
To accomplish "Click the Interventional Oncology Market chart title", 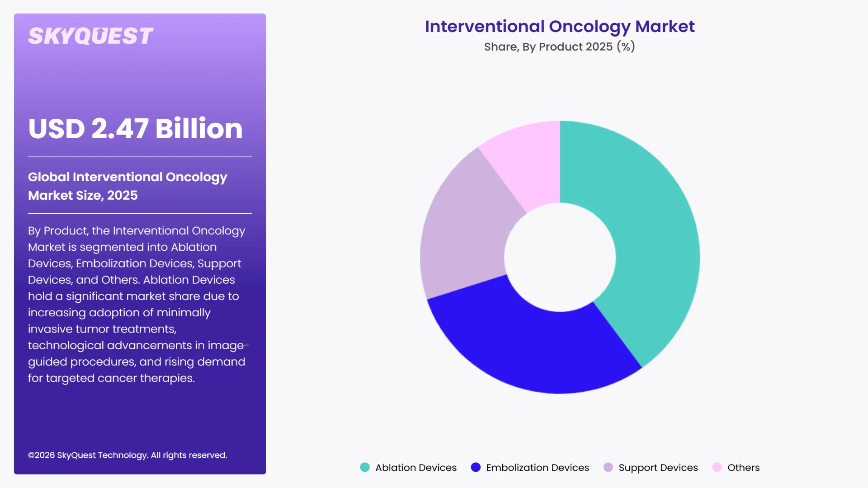I will pos(560,27).
